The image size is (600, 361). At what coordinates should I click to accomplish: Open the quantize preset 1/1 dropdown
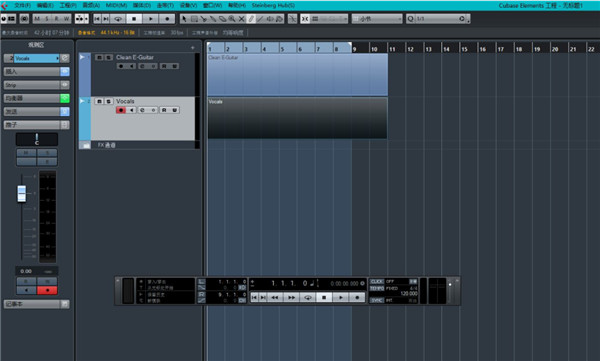438,19
